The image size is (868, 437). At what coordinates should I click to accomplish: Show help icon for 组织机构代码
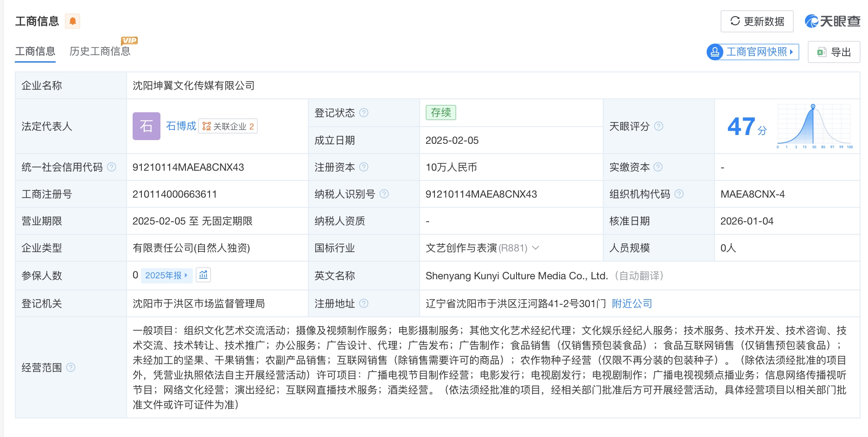(x=679, y=194)
